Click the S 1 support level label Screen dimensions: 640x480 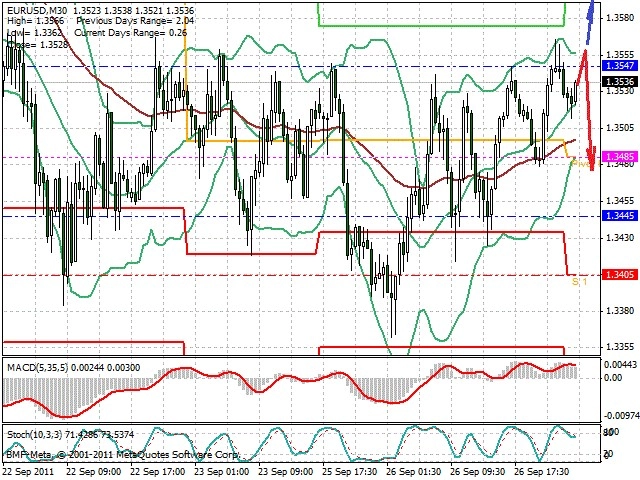(x=579, y=282)
